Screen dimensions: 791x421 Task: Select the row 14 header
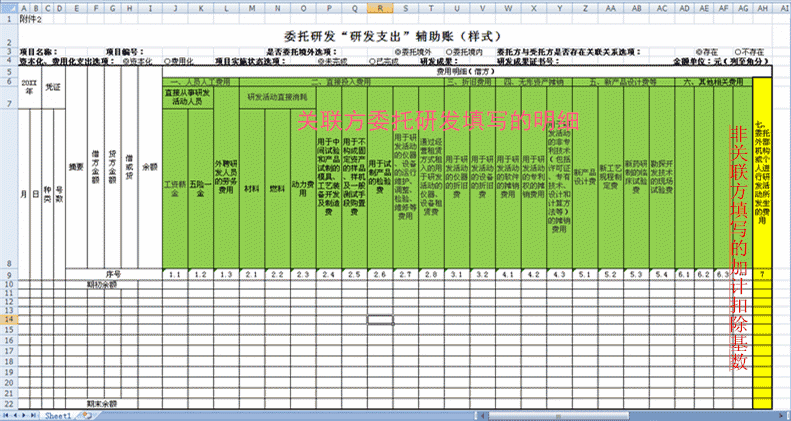(7, 318)
